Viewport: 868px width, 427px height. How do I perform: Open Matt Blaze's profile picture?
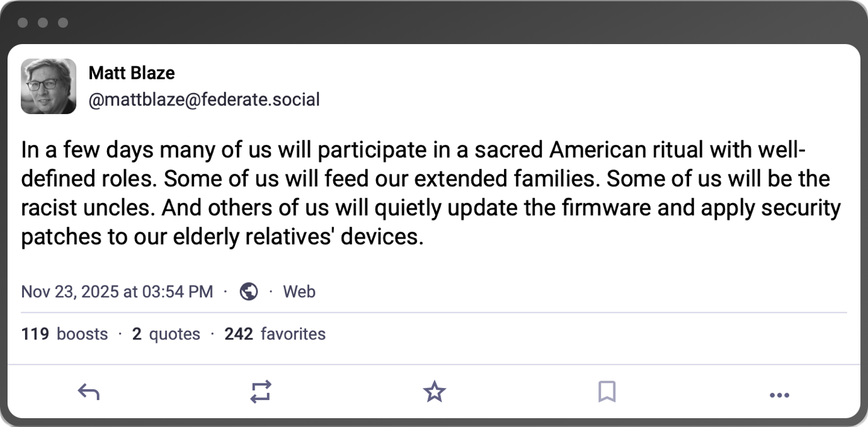(49, 86)
